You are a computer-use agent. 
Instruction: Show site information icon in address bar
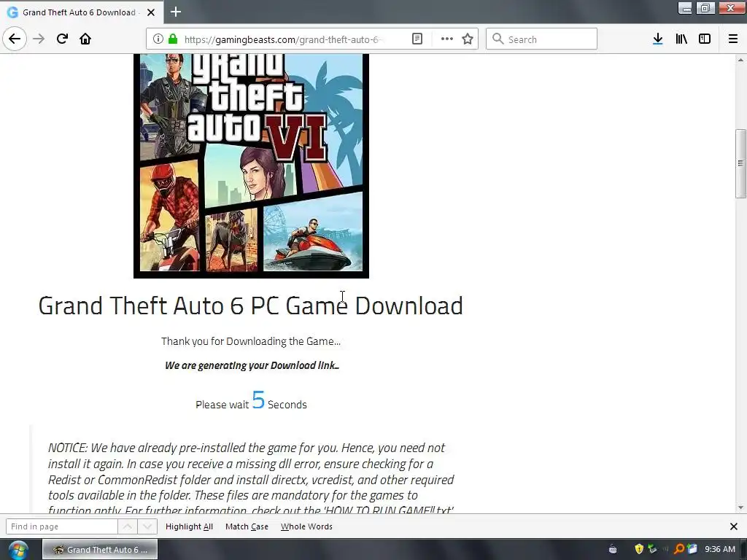[x=158, y=39]
